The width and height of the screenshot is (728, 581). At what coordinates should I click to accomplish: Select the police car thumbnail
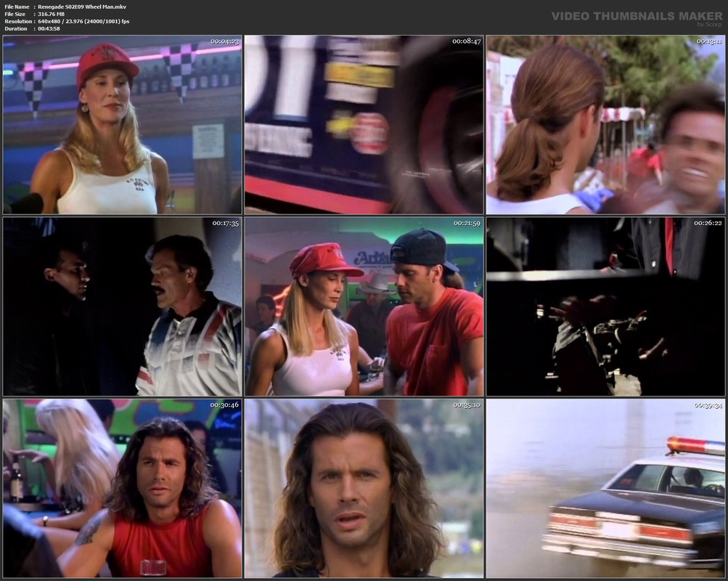[605, 488]
